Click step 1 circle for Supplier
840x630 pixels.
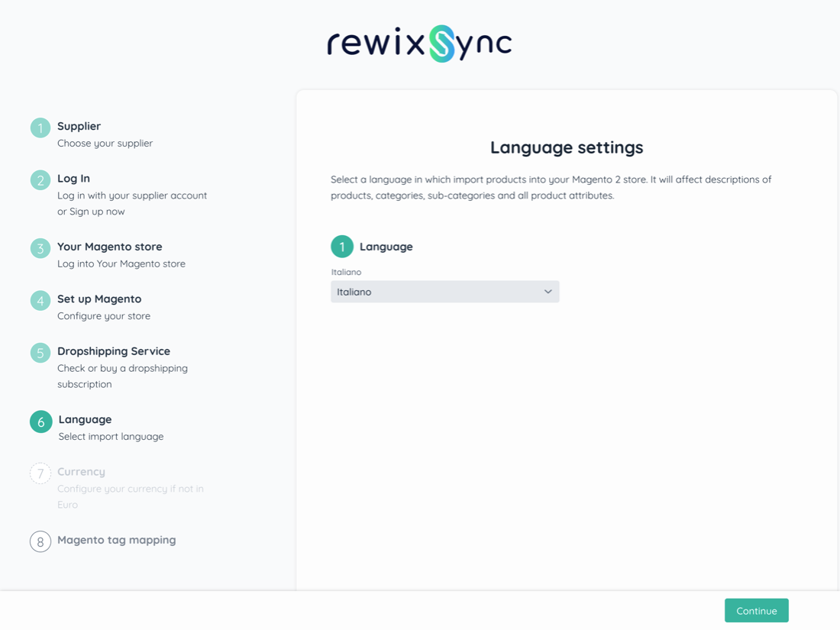point(40,128)
